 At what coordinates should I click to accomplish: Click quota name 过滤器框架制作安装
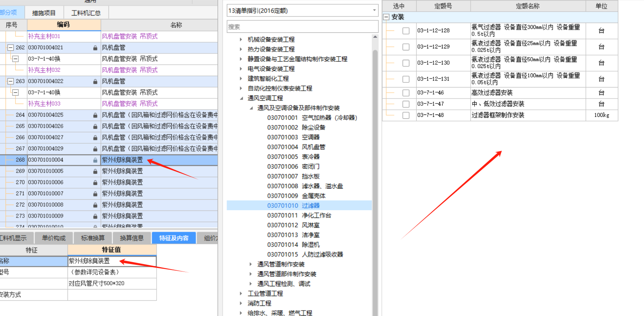pyautogui.click(x=498, y=115)
